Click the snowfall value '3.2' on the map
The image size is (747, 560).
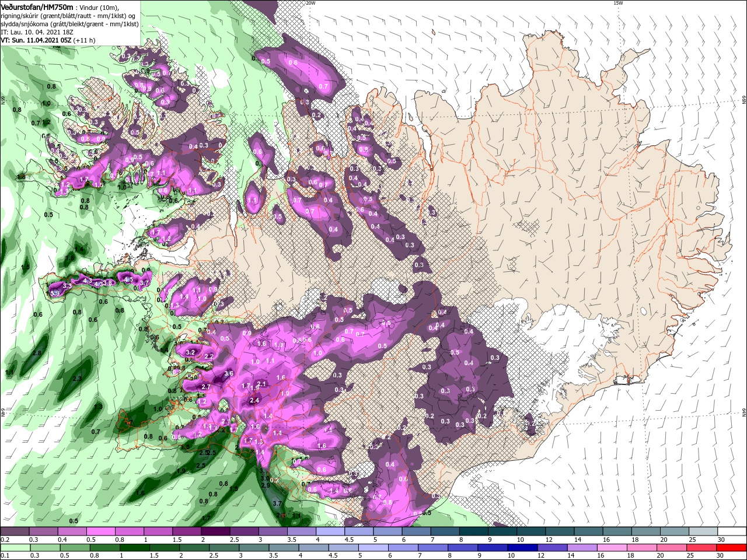tap(190, 353)
